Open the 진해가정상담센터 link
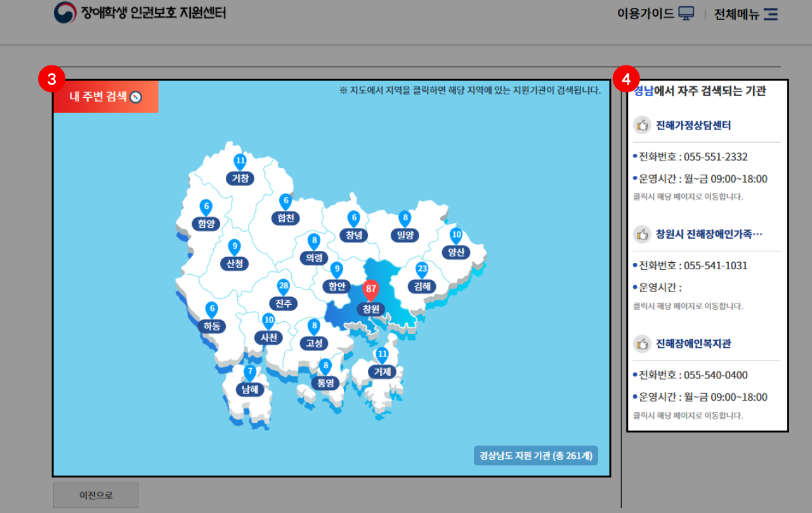Image resolution: width=812 pixels, height=513 pixels. 693,126
